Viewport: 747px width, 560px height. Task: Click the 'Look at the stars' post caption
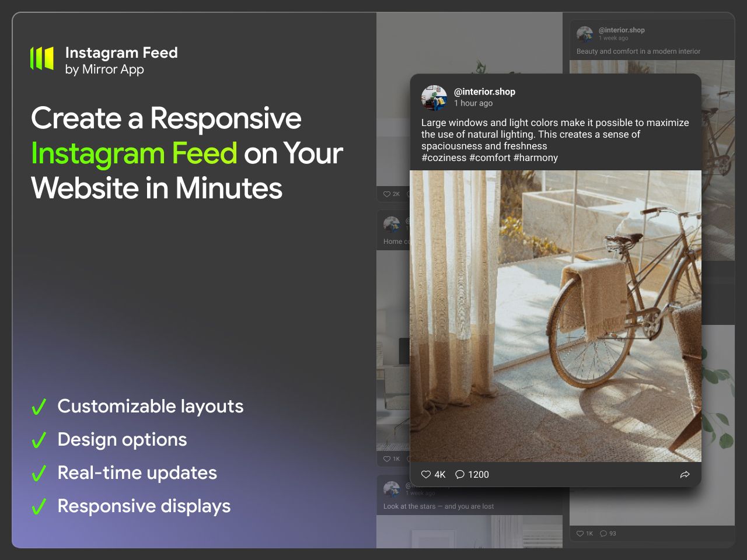(438, 506)
